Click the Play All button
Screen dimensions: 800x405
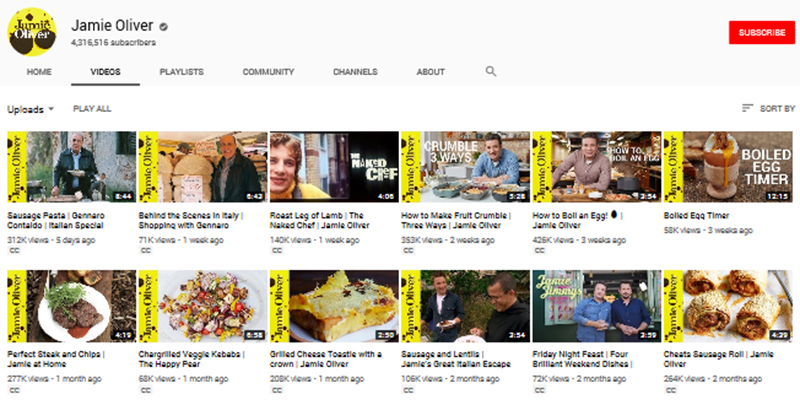[92, 109]
